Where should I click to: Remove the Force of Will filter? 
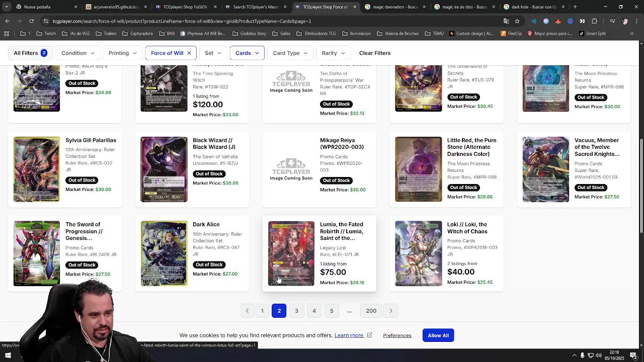(189, 53)
